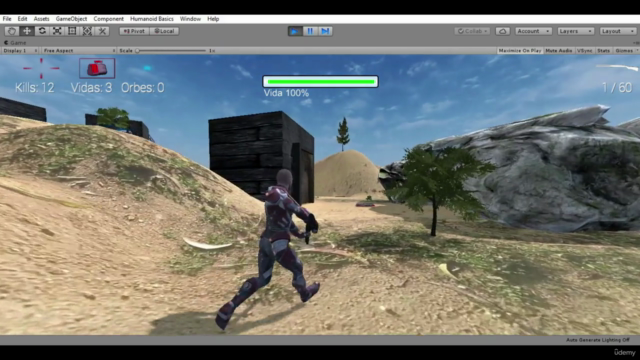
Task: Select the Rect transform tool
Action: 72,31
